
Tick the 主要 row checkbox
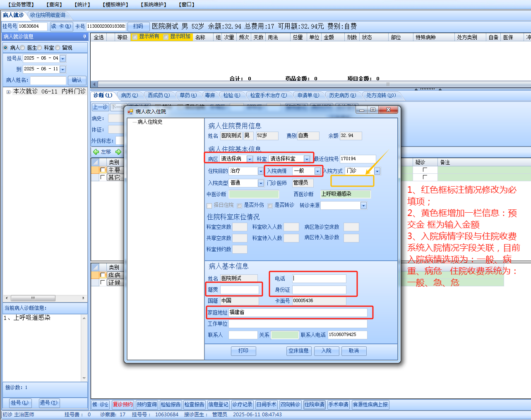[x=103, y=170]
